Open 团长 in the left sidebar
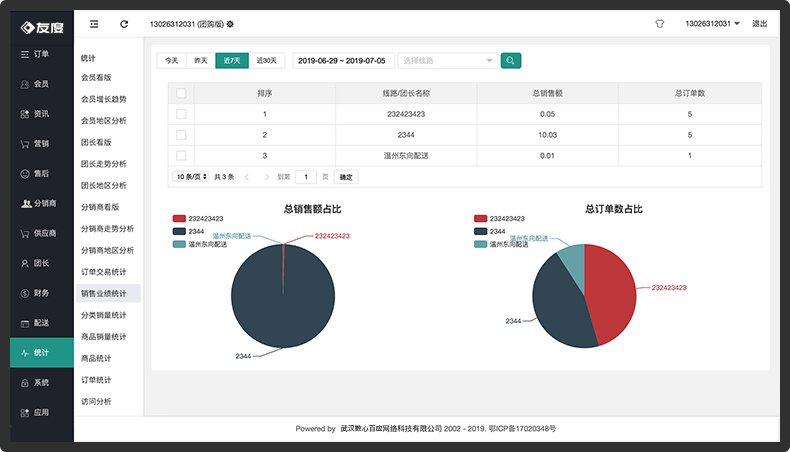This screenshot has height=452, width=790. [42, 263]
